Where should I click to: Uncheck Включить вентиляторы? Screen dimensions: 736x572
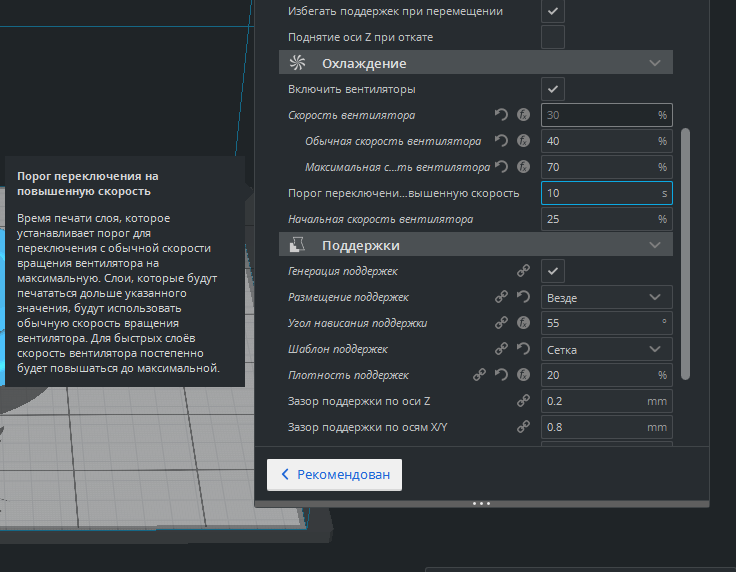point(552,89)
